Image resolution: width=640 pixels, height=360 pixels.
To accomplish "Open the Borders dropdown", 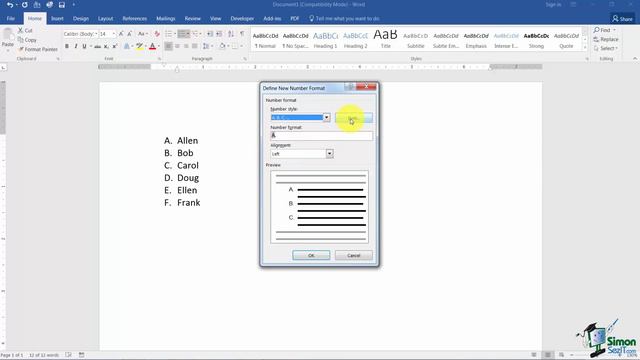I will coord(241,47).
